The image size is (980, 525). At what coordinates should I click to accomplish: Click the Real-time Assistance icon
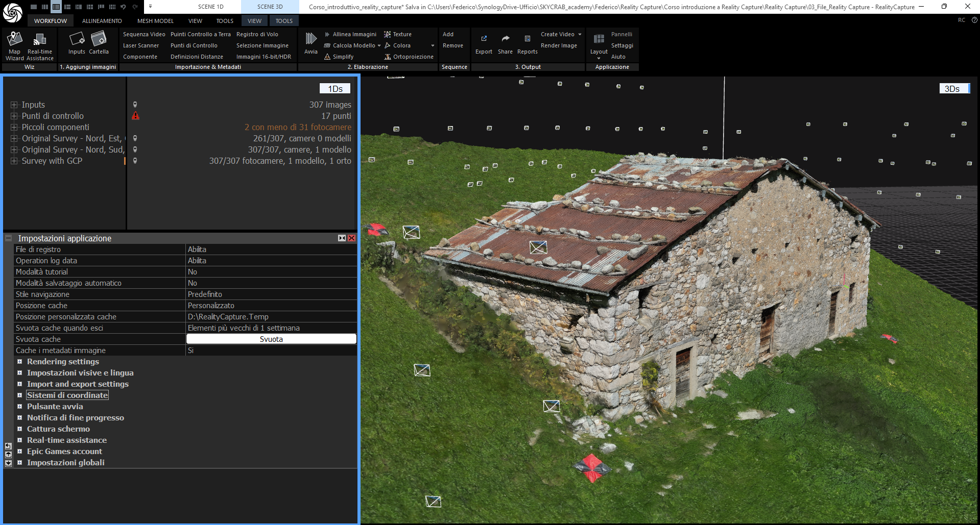click(40, 40)
